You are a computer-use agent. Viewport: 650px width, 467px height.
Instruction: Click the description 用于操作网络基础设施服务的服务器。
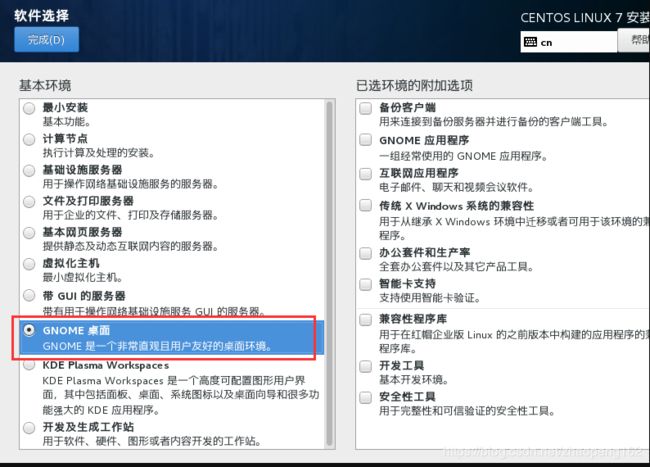131,184
